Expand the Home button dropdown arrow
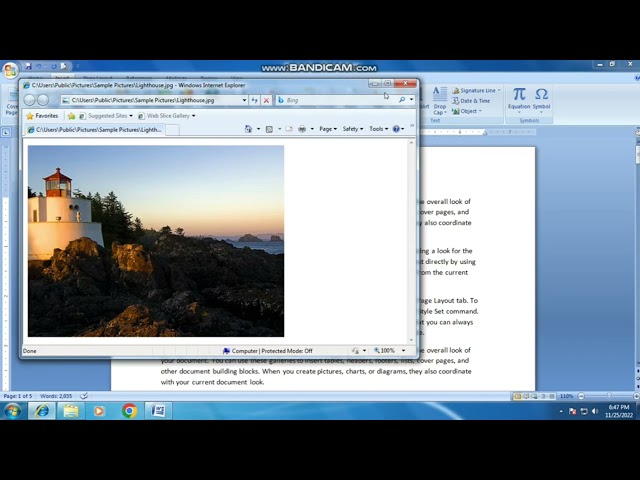 258,129
